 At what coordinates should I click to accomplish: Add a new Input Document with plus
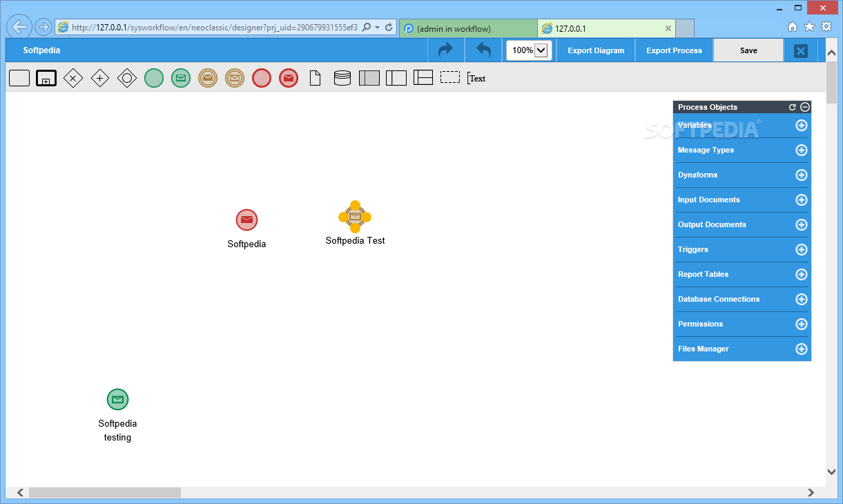[x=802, y=200]
